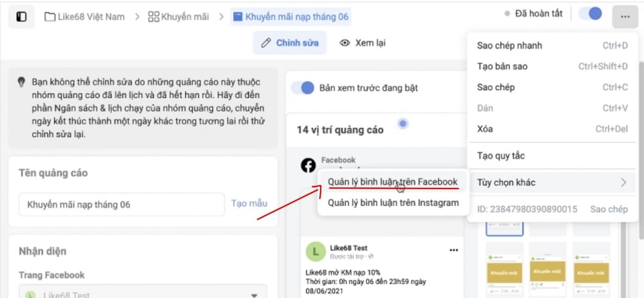Click the eye review icon

point(345,42)
